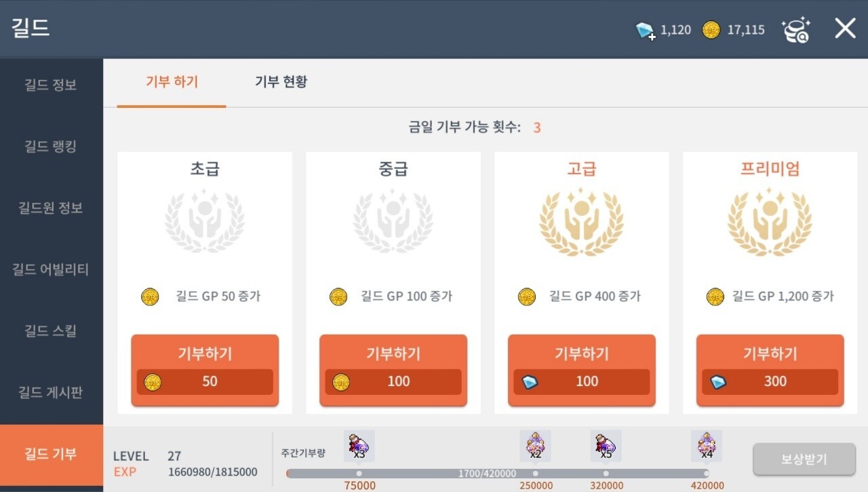Tap the 초급 donation laurel emblem

[x=205, y=221]
